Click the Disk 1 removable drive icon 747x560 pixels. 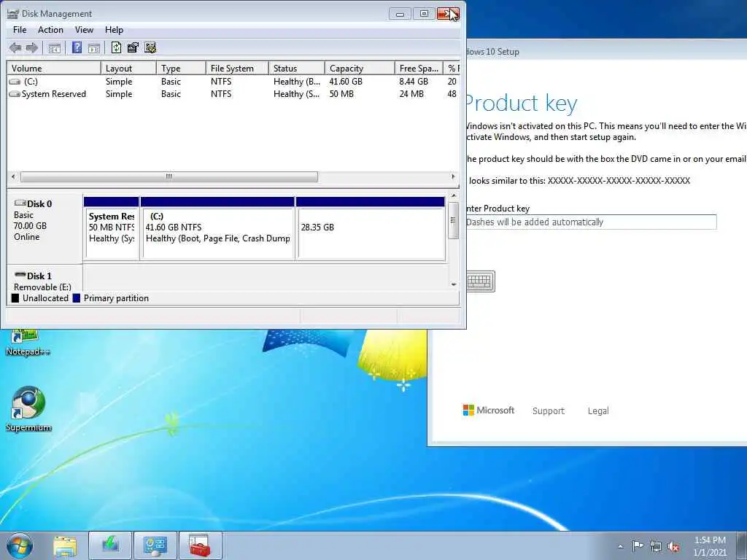[20, 275]
